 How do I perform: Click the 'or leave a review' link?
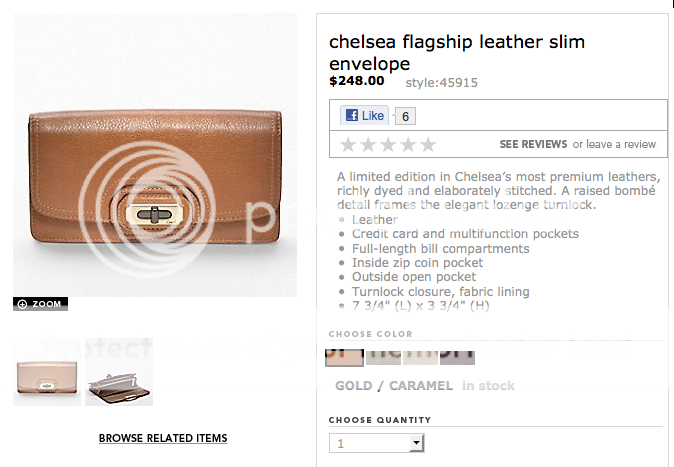click(614, 144)
